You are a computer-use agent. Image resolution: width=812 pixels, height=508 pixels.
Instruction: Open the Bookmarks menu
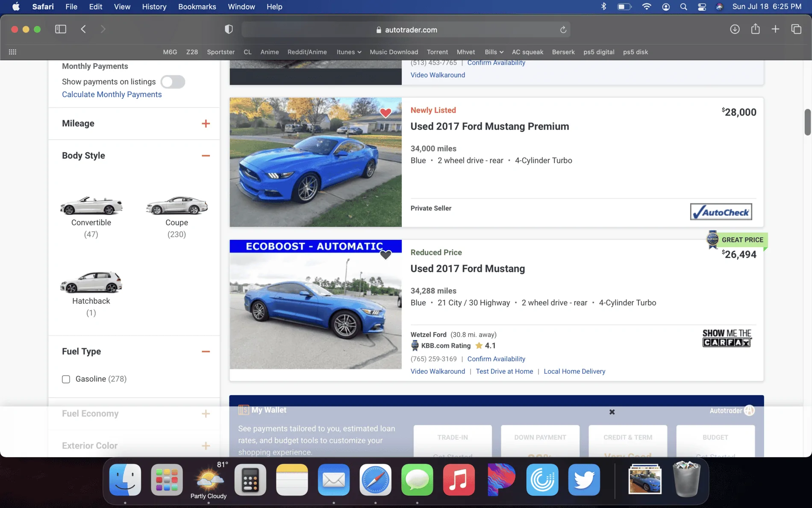coord(197,6)
